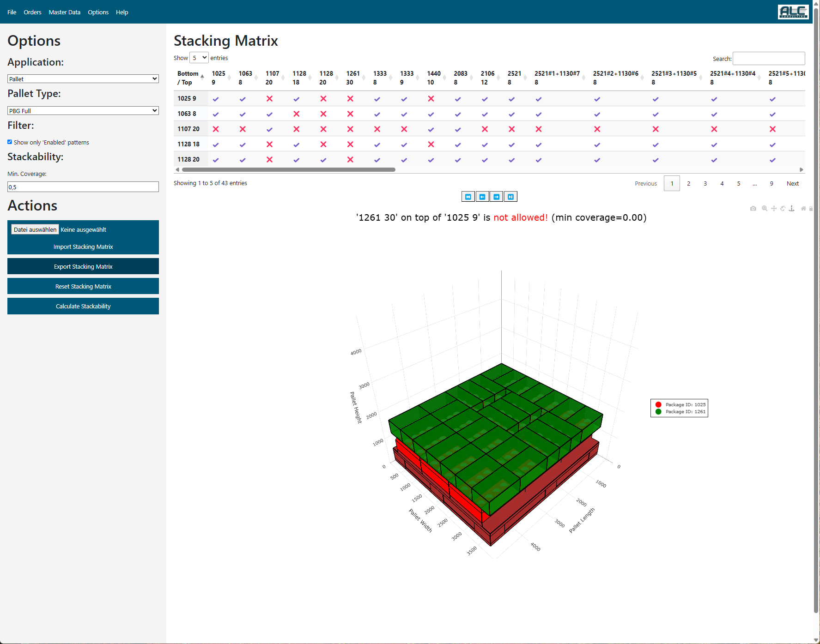Viewport: 820px width, 644px height.
Task: Sort by the 1025 9 column header
Action: point(221,78)
